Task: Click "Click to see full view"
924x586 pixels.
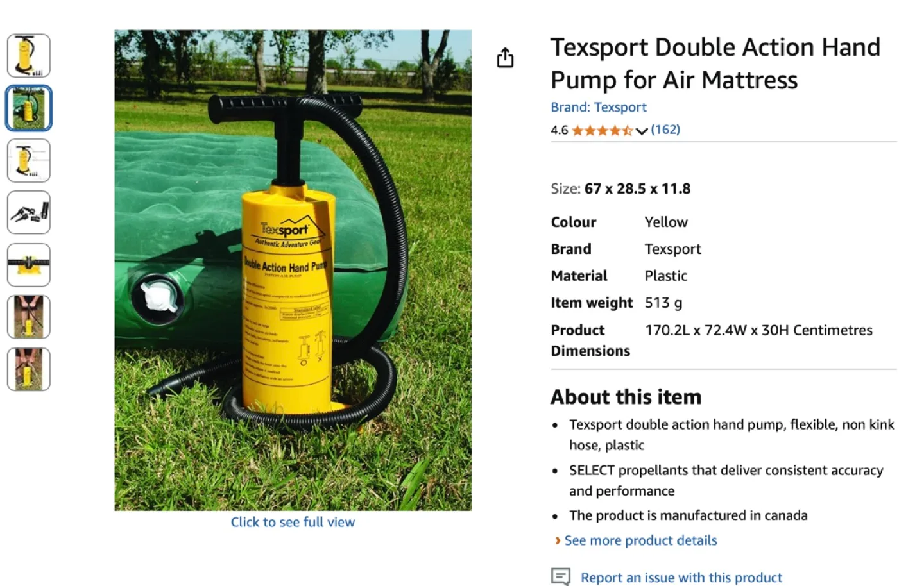Action: [x=293, y=522]
